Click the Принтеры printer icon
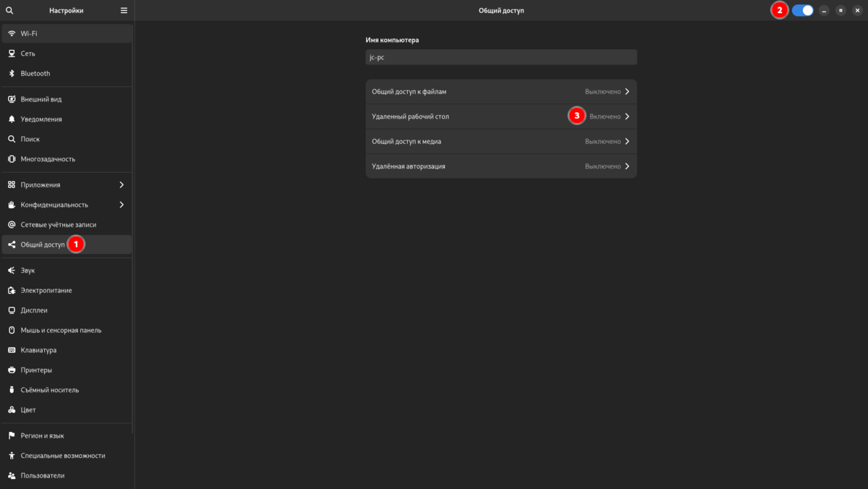This screenshot has height=489, width=868. click(x=12, y=370)
